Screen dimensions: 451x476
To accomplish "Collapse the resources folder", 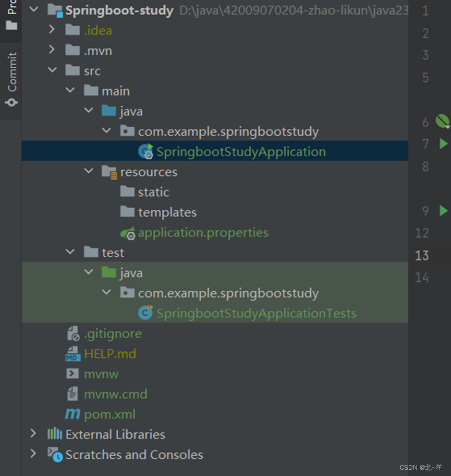I will point(89,172).
